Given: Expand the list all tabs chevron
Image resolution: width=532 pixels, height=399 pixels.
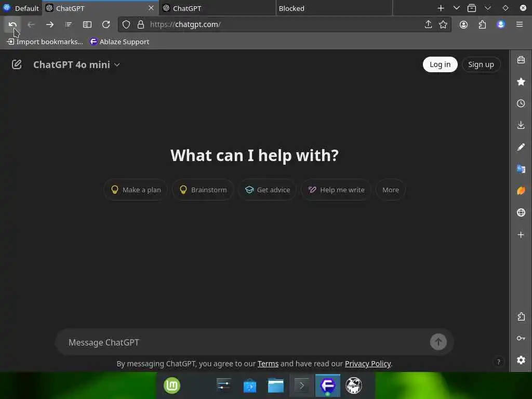Looking at the screenshot, I should click(456, 8).
